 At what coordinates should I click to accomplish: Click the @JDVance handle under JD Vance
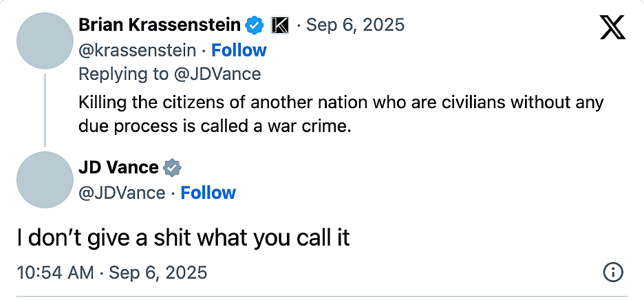pyautogui.click(x=122, y=193)
